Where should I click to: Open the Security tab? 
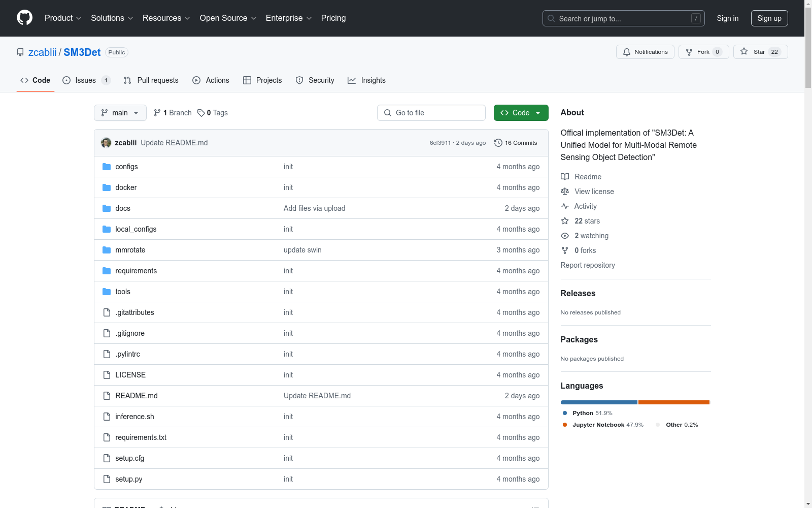[x=315, y=80]
